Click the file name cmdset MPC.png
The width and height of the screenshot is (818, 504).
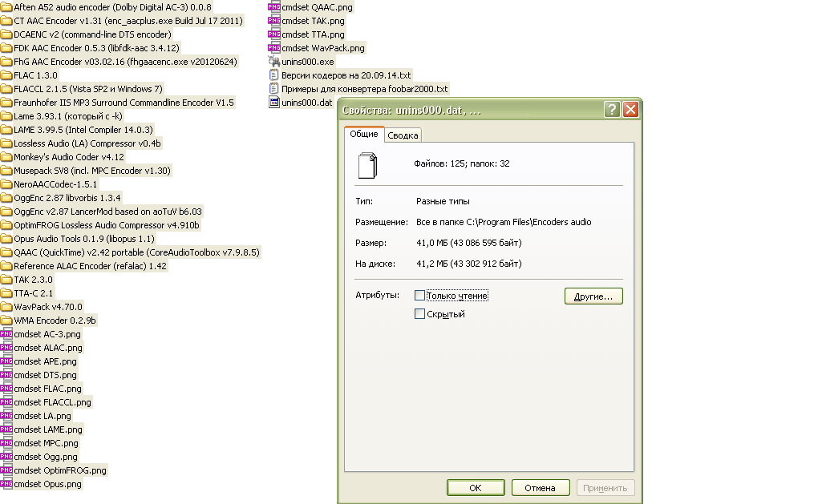46,443
